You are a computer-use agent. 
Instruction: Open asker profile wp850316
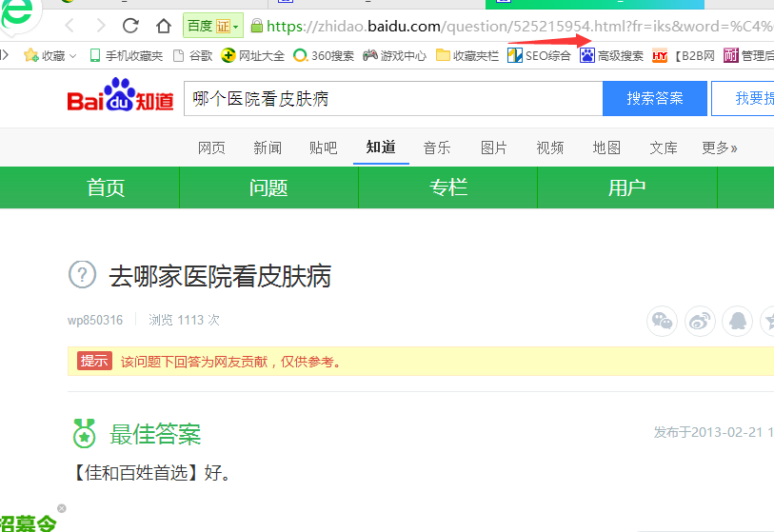95,320
